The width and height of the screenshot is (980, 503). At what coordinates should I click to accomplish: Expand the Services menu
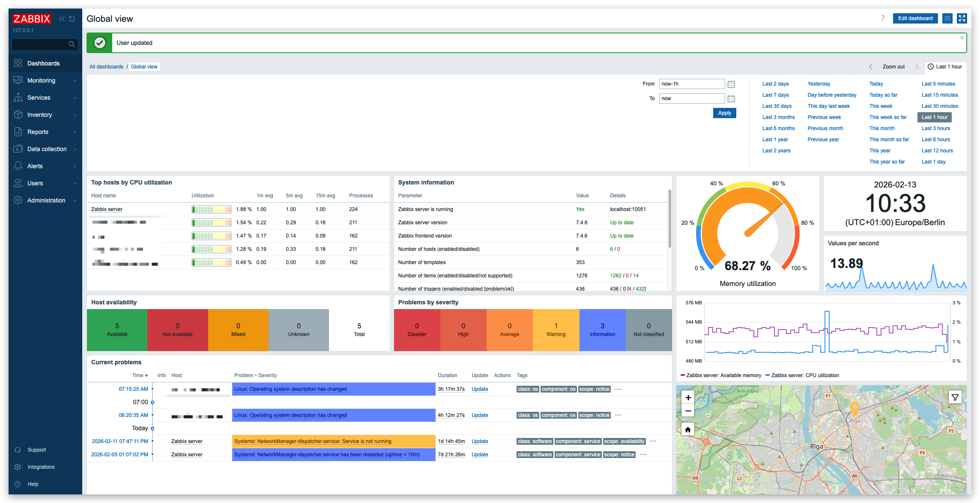pos(45,98)
